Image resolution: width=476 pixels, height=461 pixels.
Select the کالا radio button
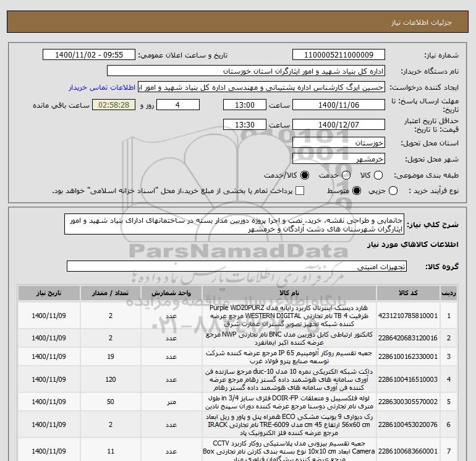378,175
